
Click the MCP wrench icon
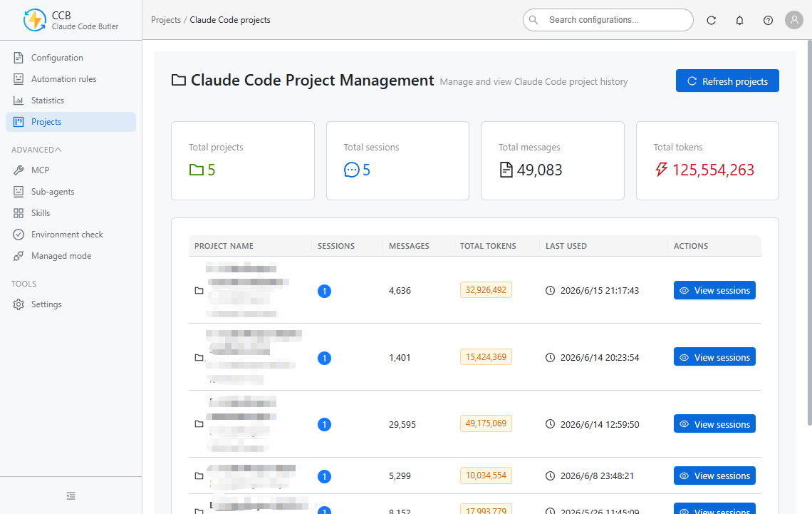pos(19,170)
